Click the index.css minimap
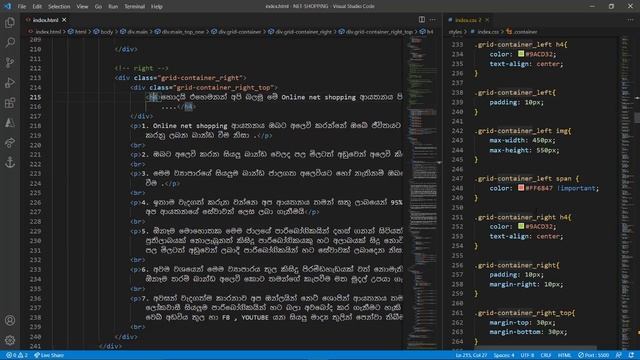Screen dimensions: 640x360 pyautogui.click(x=626, y=192)
